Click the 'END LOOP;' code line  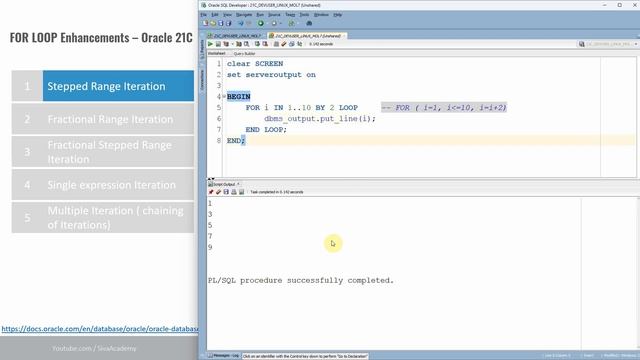(x=266, y=129)
